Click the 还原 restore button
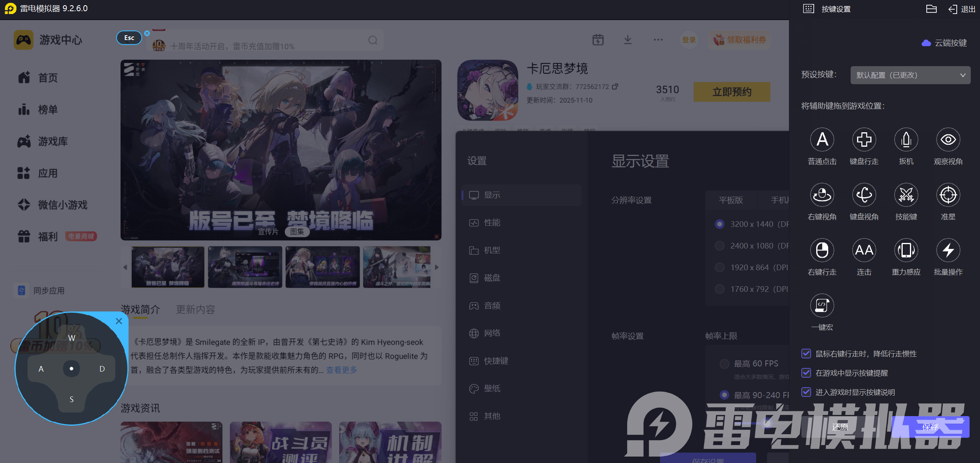 [x=840, y=427]
